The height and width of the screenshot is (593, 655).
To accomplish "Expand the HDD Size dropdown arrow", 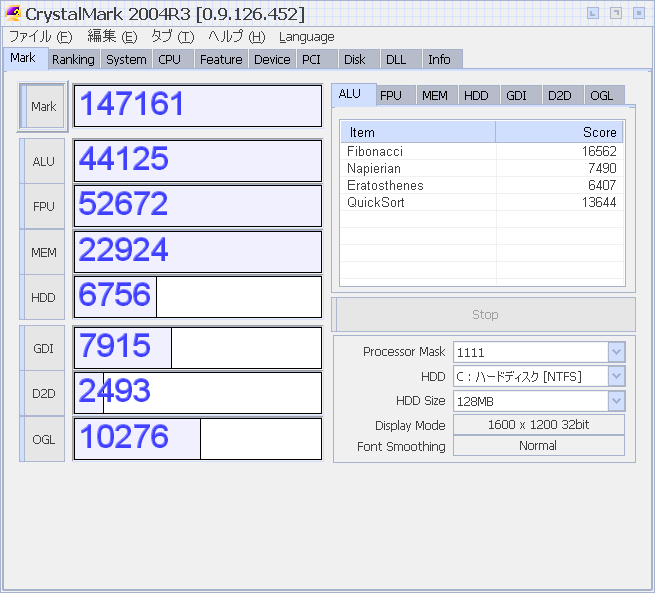I will tap(616, 401).
